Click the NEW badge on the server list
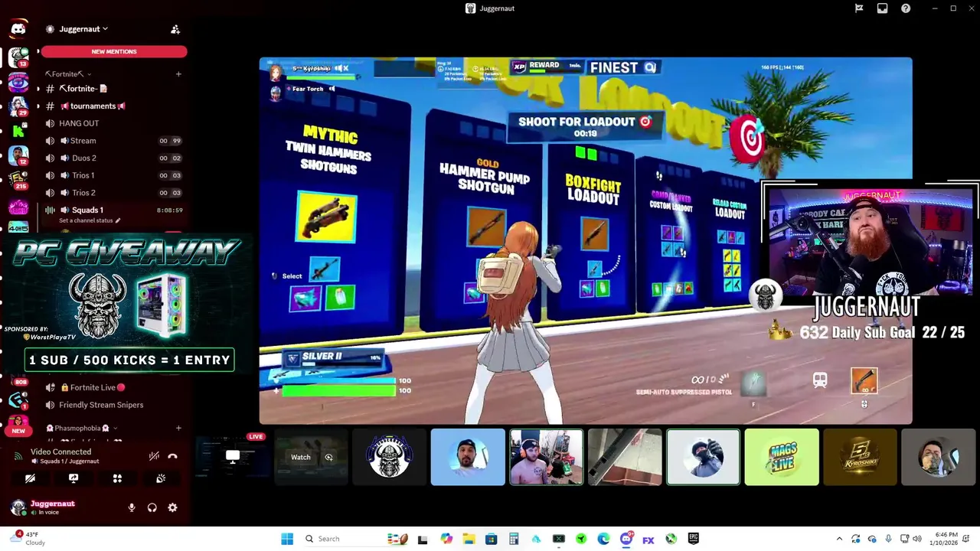 [18, 431]
